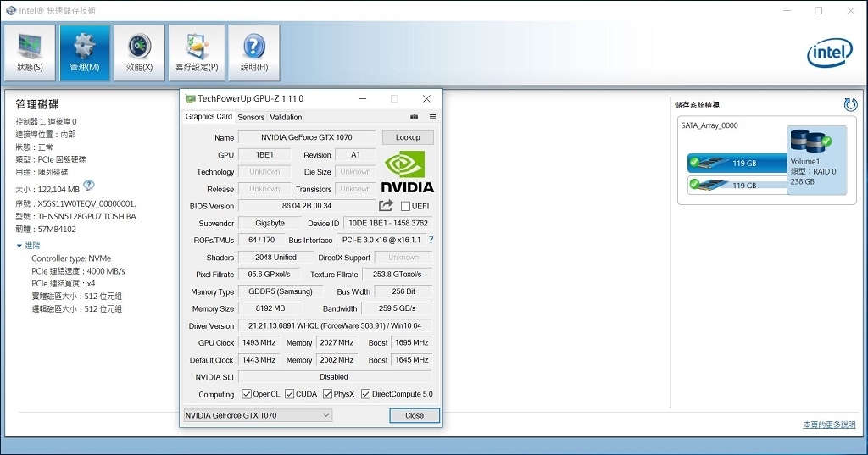Click the GPU-Z title bar app icon
This screenshot has height=455, width=868.
pyautogui.click(x=191, y=98)
